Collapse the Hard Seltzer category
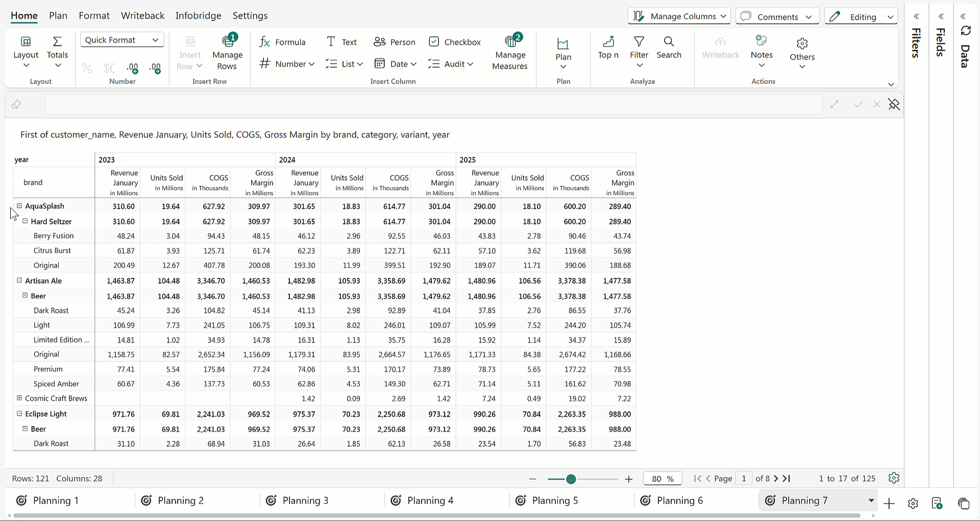This screenshot has width=980, height=521. point(25,221)
